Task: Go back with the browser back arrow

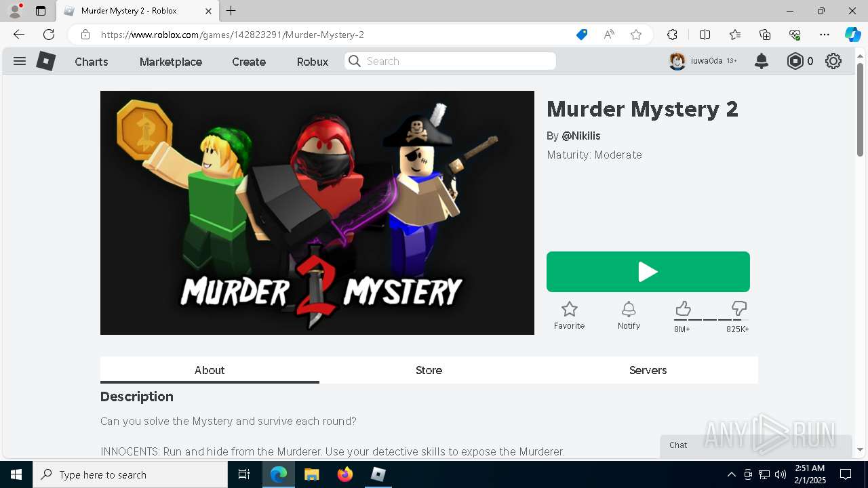Action: [19, 35]
